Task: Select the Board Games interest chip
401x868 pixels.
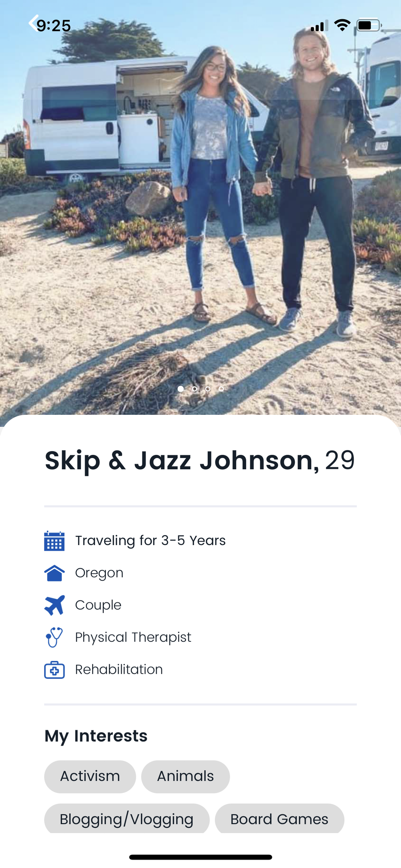Action: pyautogui.click(x=279, y=818)
